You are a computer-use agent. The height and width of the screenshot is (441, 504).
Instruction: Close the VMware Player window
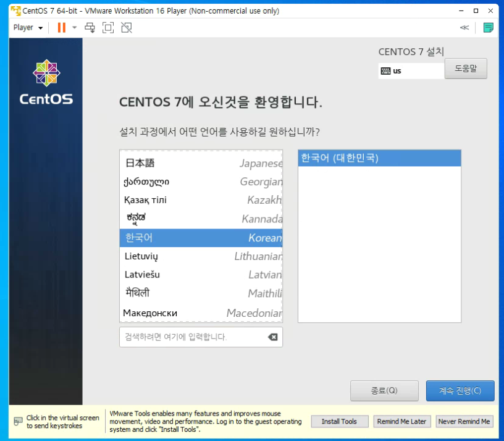click(490, 10)
